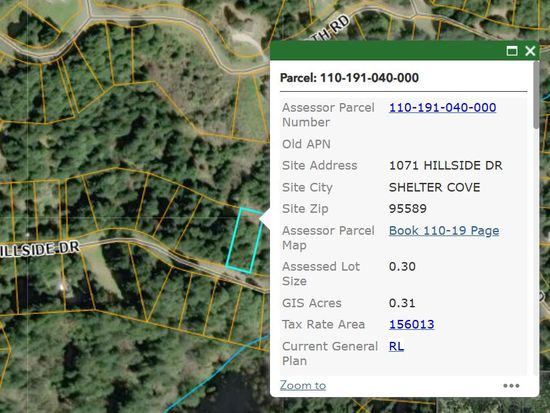The height and width of the screenshot is (413, 550).
Task: Maximize the parcel popup window
Action: 512,51
